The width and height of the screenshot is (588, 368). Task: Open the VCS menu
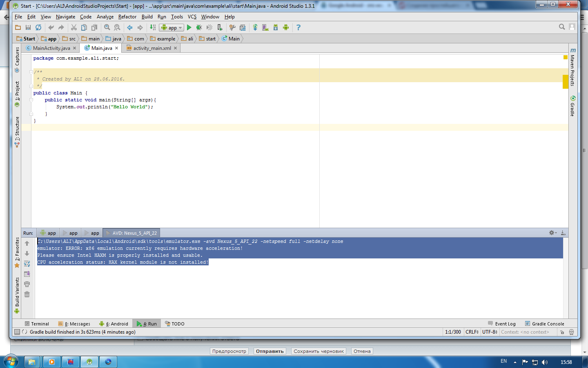click(x=192, y=17)
